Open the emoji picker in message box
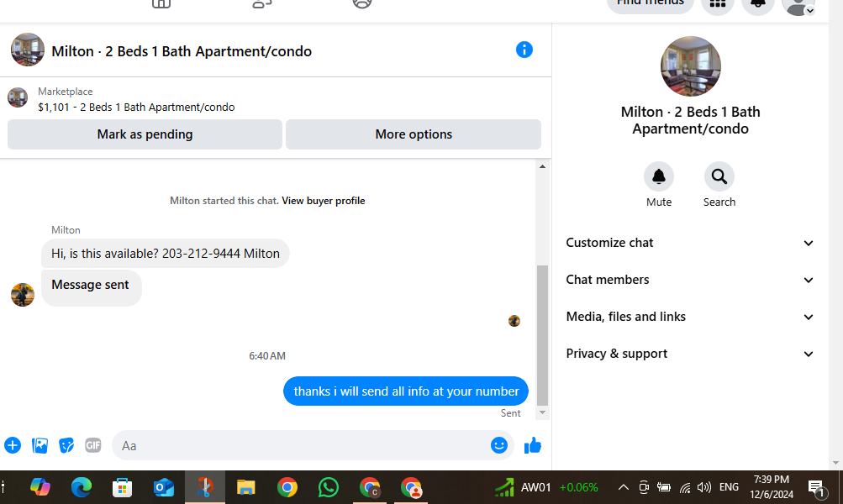 tap(499, 445)
